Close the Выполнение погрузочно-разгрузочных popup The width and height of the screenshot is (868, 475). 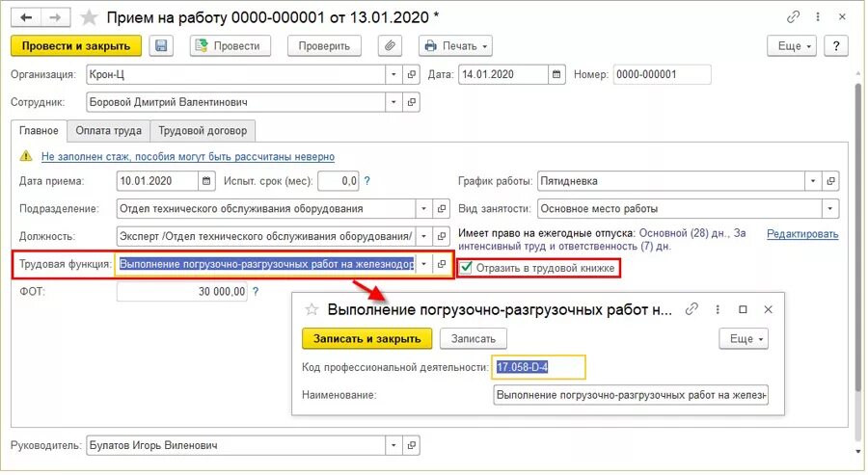tap(768, 309)
